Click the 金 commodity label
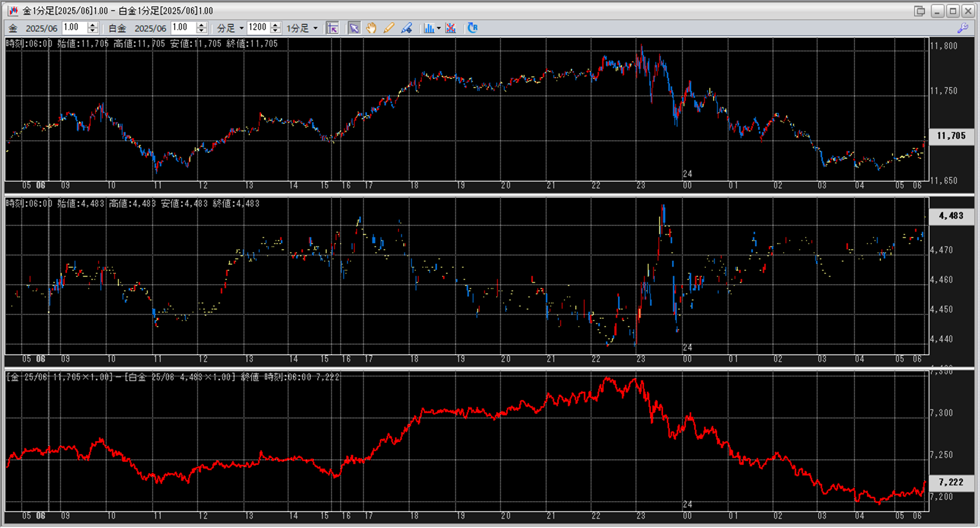Image resolution: width=980 pixels, height=528 pixels. point(13,28)
